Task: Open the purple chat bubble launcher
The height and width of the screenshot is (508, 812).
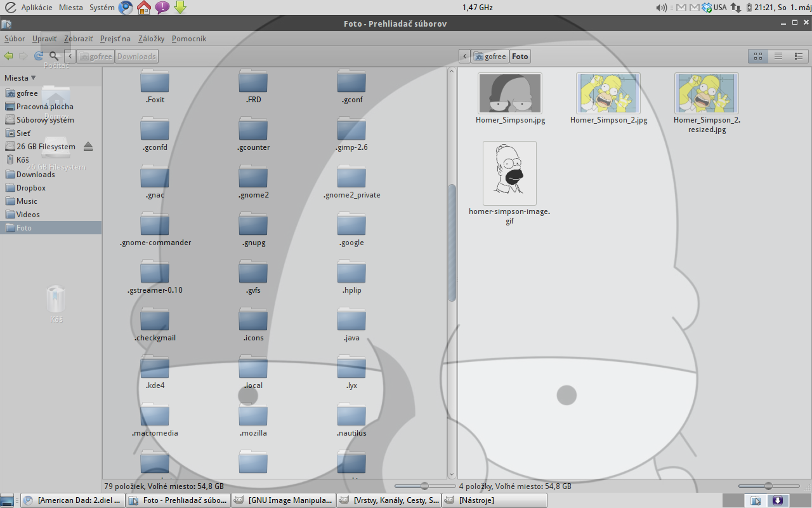Action: point(162,8)
